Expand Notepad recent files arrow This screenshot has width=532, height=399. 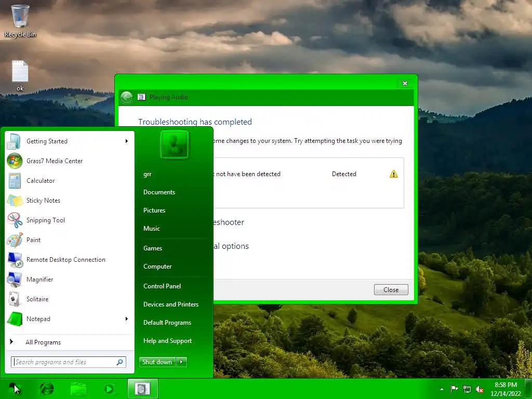click(127, 319)
